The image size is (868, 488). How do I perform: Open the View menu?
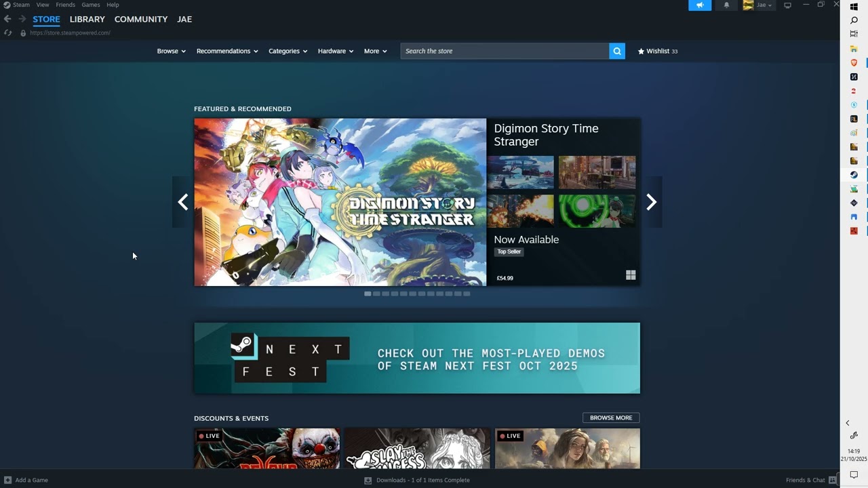pos(42,5)
